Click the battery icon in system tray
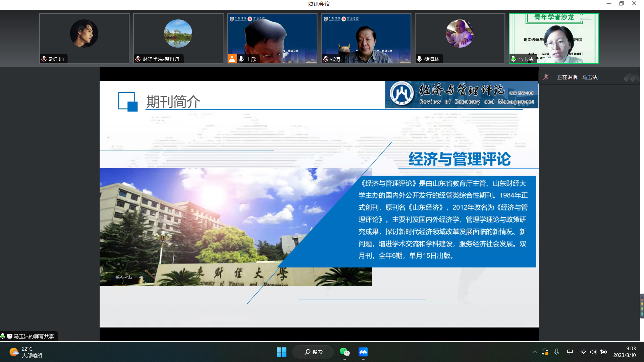The height and width of the screenshot is (362, 644). (604, 352)
